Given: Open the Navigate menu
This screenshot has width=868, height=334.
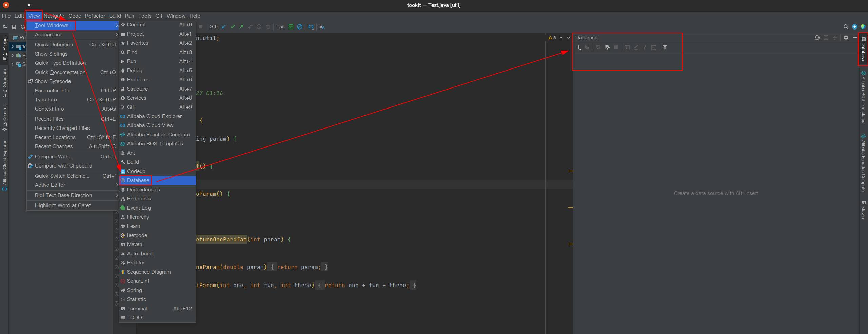Looking at the screenshot, I should (x=54, y=16).
